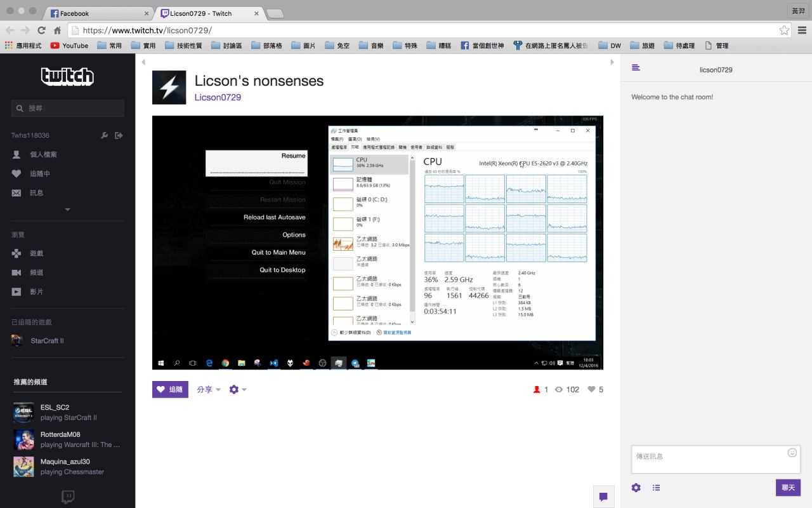Open the 當個創世神 Facebook bookmark
812x508 pixels.
click(x=482, y=46)
